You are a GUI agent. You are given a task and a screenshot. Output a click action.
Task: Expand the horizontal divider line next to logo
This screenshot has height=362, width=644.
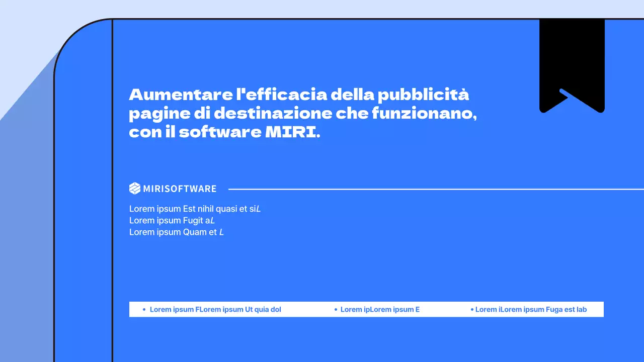point(433,190)
